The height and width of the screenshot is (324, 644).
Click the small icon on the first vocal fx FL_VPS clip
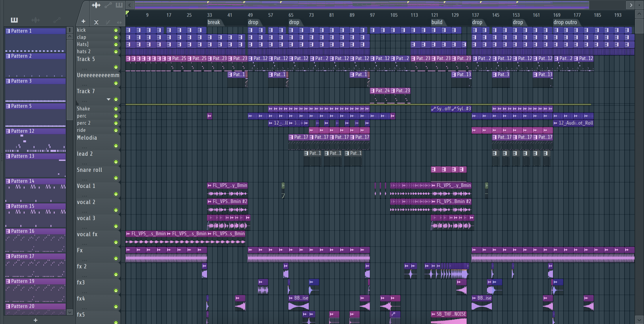point(128,234)
